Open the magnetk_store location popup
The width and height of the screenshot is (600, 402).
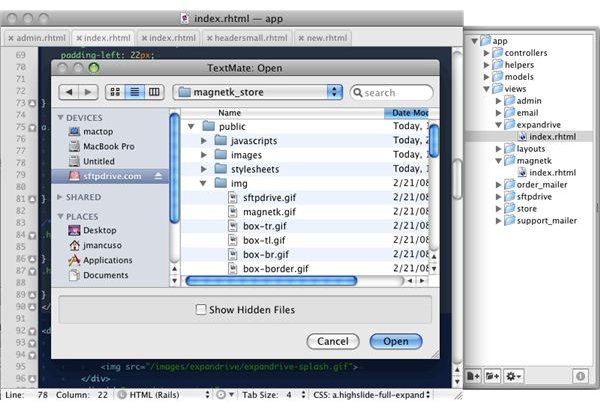click(x=258, y=92)
